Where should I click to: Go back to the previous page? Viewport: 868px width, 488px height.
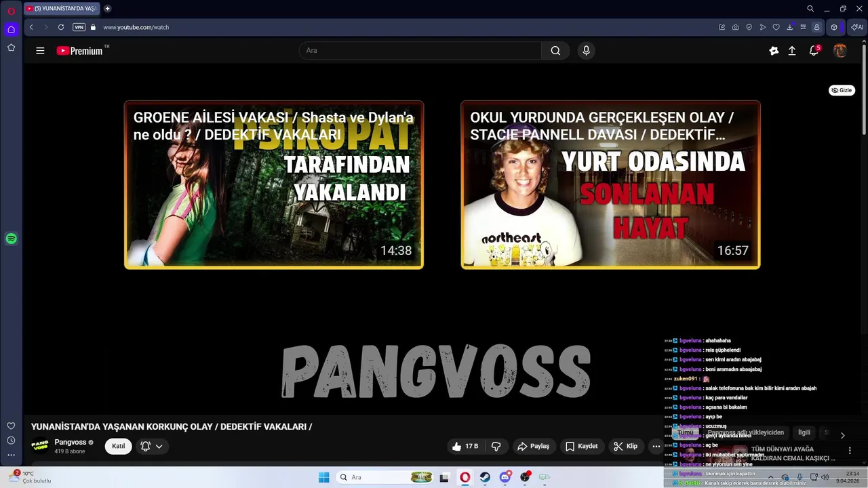[31, 27]
